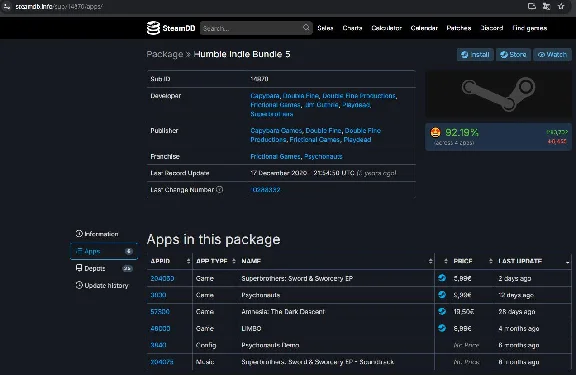Open the Frictional Games developer link
The height and width of the screenshot is (375, 576).
(276, 105)
